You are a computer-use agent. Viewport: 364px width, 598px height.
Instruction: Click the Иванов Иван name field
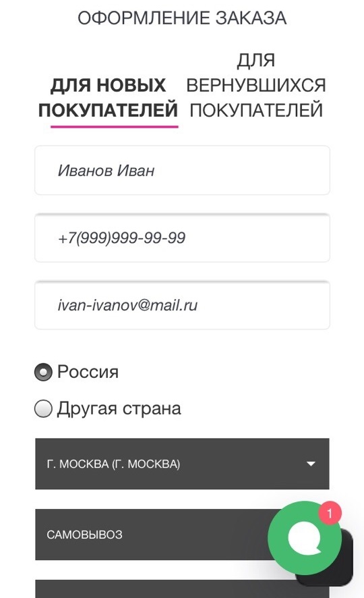click(182, 170)
